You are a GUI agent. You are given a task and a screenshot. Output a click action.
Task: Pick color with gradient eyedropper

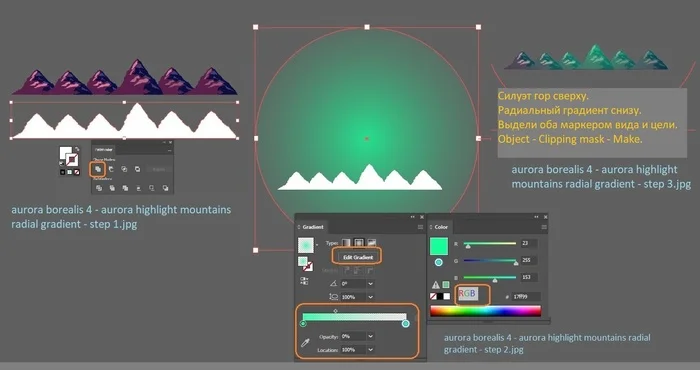tap(305, 342)
